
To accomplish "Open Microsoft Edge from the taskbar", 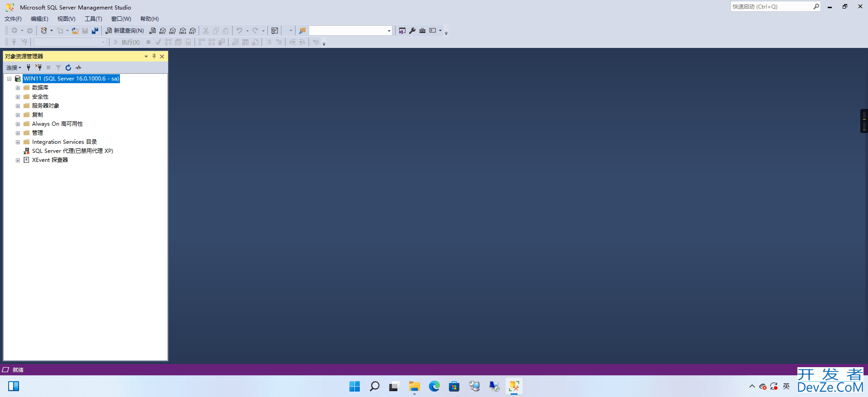I will (434, 387).
